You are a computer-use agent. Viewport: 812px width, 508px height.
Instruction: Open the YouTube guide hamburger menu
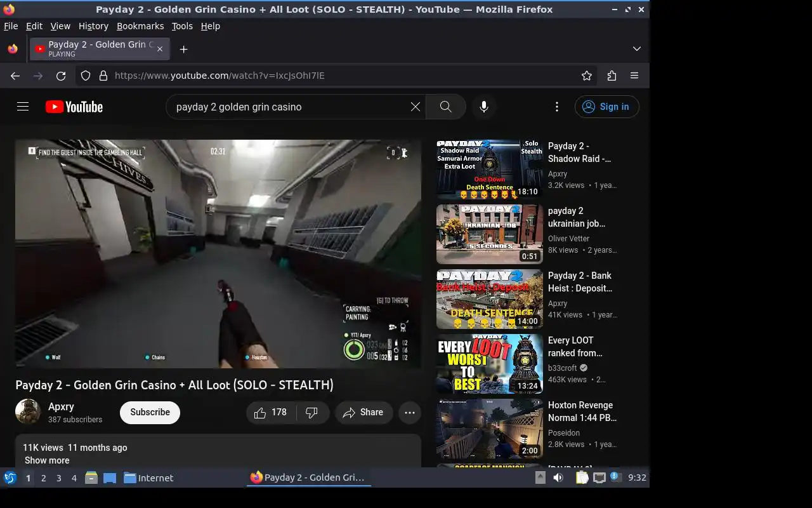[23, 107]
